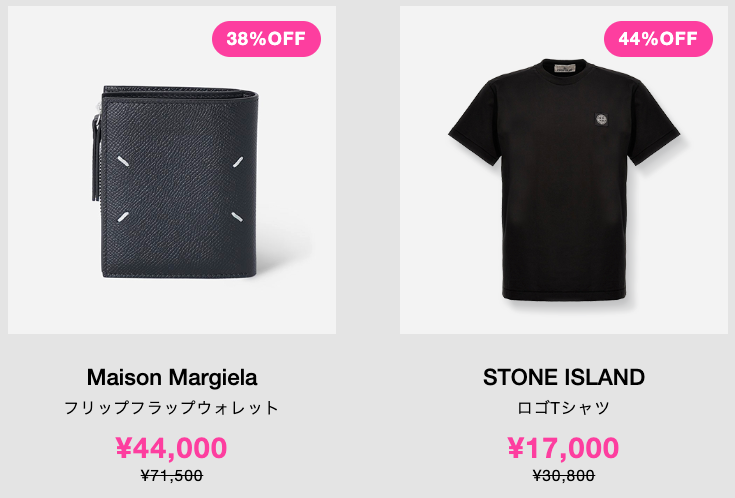The width and height of the screenshot is (735, 498).
Task: Click the neck label inside T-shirt collar
Action: [x=564, y=68]
